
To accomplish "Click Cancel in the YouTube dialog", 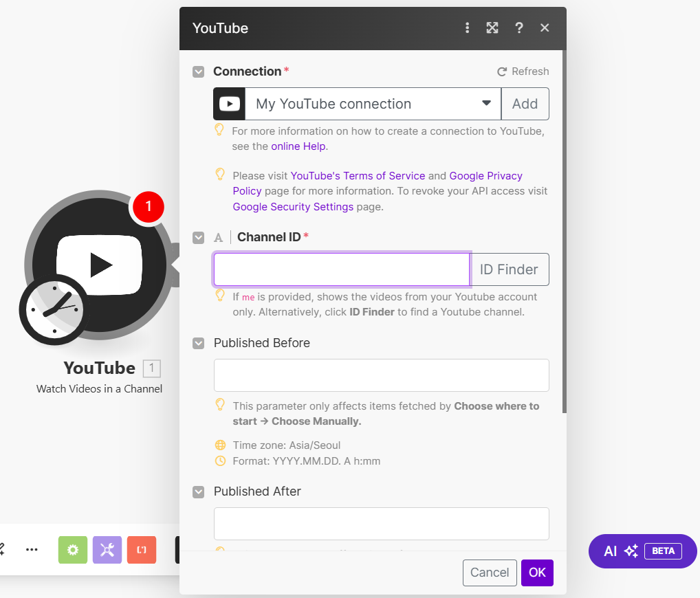I will pos(490,573).
